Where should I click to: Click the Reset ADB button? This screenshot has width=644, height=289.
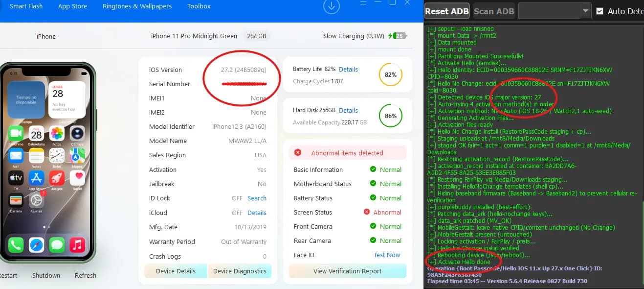click(447, 11)
